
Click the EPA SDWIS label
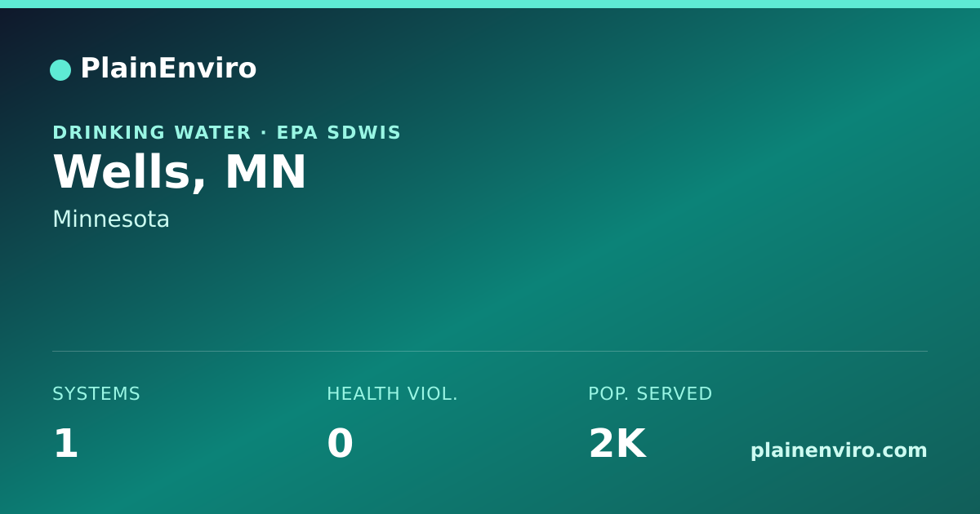pyautogui.click(x=339, y=132)
